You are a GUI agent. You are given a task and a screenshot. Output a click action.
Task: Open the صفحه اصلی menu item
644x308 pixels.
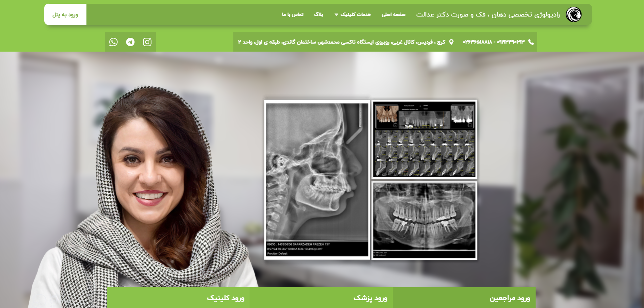393,15
